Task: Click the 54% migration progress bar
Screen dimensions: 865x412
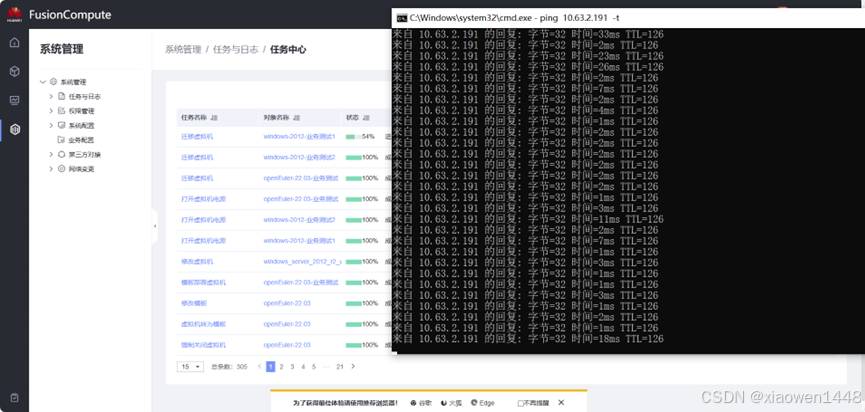Action: tap(353, 136)
